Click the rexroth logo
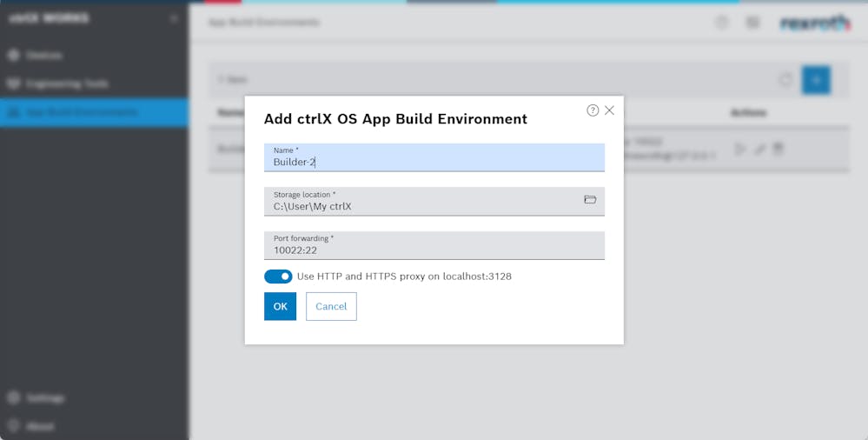 click(x=815, y=23)
